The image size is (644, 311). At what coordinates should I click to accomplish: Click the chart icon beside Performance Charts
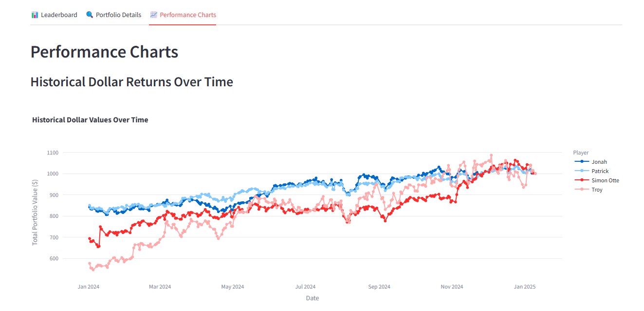coord(154,15)
